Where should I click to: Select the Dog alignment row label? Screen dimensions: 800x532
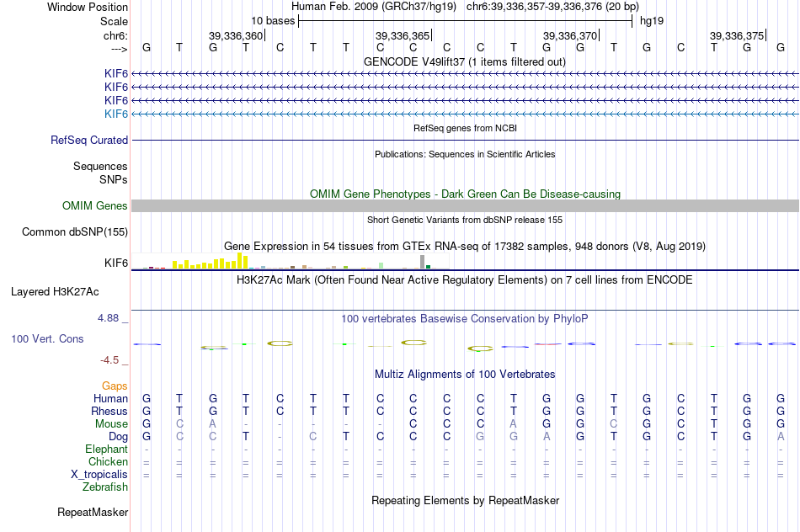point(118,437)
